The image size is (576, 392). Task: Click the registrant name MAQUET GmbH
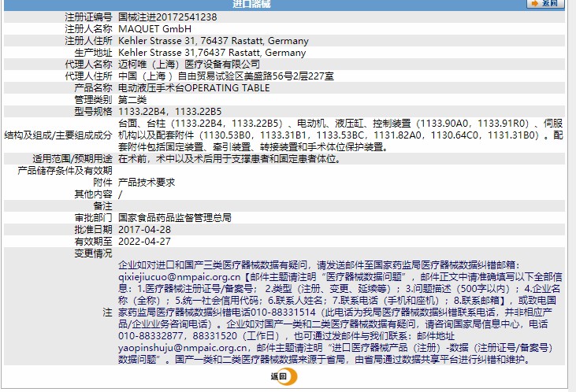click(154, 29)
